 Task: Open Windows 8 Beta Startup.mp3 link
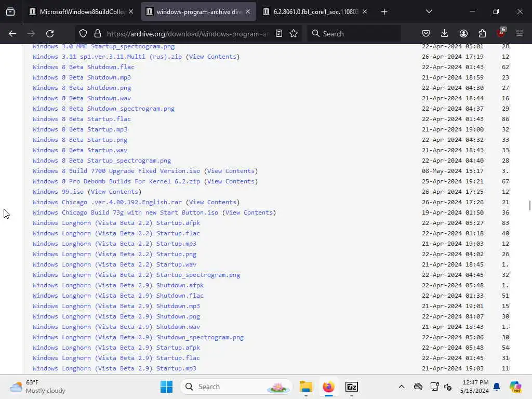[x=79, y=129]
